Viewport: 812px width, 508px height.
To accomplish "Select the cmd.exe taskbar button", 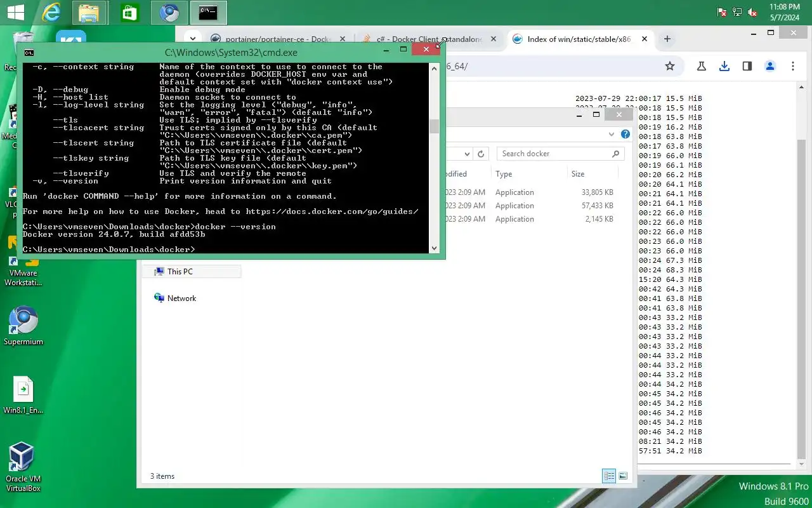I will point(209,13).
